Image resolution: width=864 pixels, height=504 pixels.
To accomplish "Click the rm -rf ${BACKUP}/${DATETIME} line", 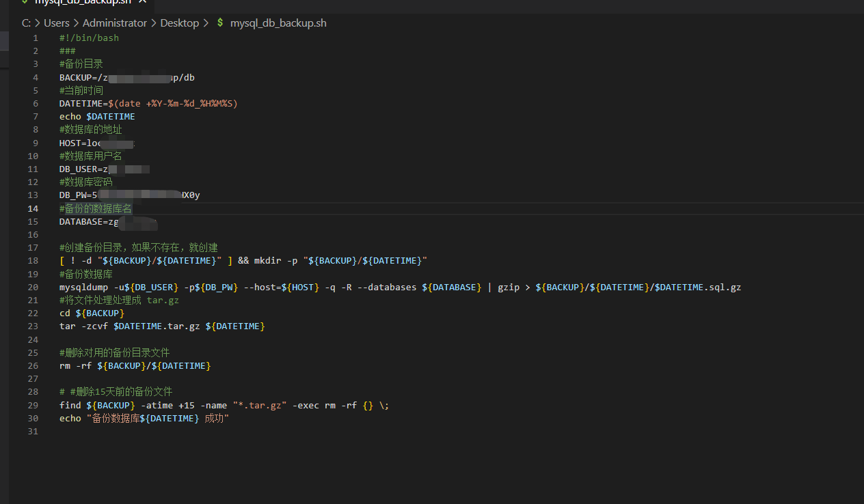I will (x=135, y=365).
